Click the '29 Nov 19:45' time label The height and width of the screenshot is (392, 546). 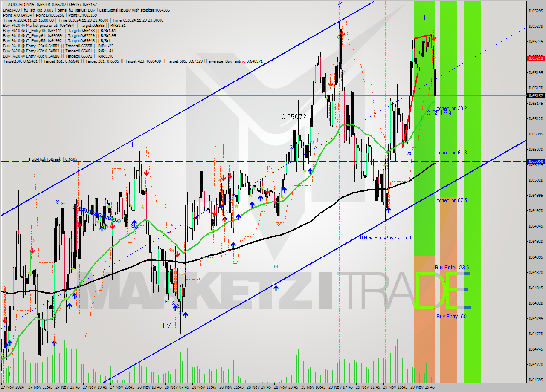pos(423,388)
